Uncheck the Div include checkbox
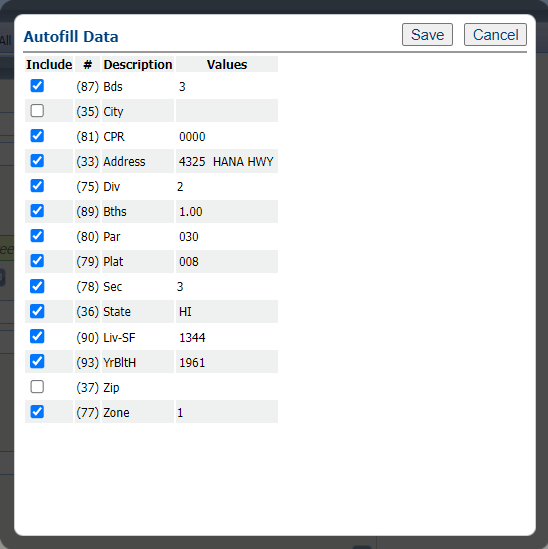 pos(37,186)
